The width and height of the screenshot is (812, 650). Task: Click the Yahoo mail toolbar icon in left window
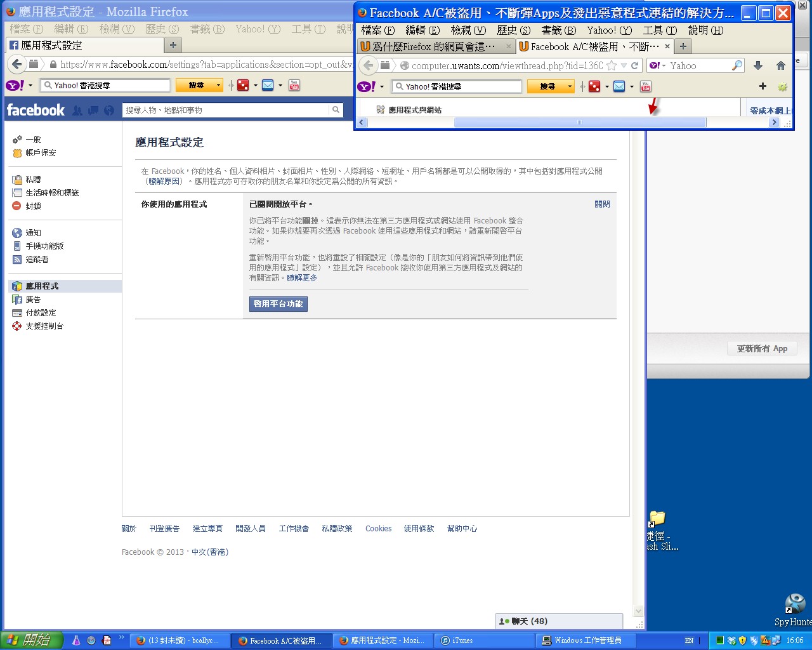(x=268, y=85)
